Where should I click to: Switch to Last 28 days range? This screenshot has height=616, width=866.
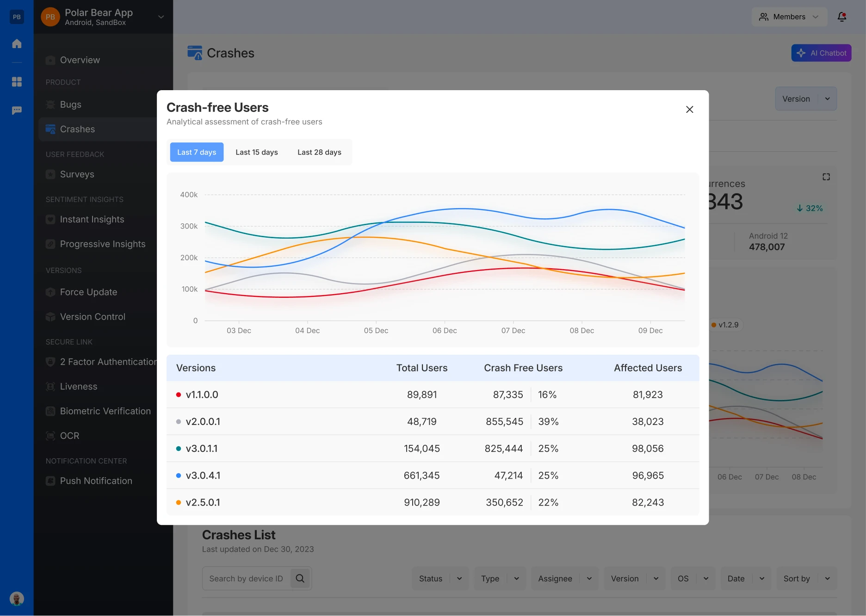(319, 152)
